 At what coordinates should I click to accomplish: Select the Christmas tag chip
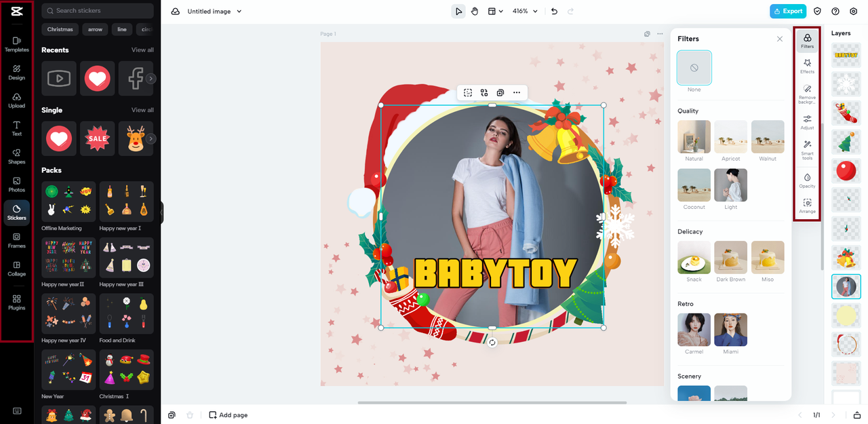pos(60,29)
